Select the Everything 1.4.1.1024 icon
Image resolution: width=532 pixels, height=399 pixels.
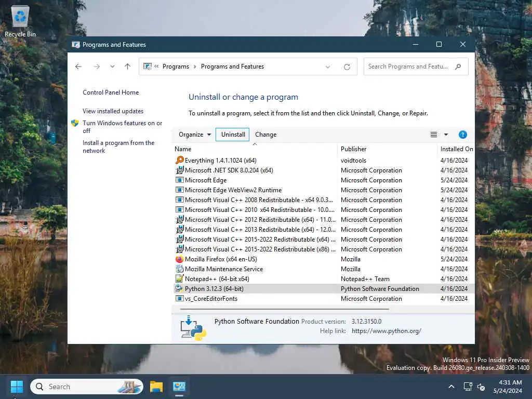pyautogui.click(x=179, y=160)
